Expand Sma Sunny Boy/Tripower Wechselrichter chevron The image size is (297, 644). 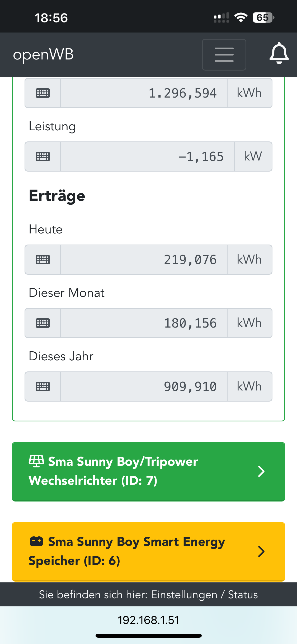pyautogui.click(x=261, y=471)
